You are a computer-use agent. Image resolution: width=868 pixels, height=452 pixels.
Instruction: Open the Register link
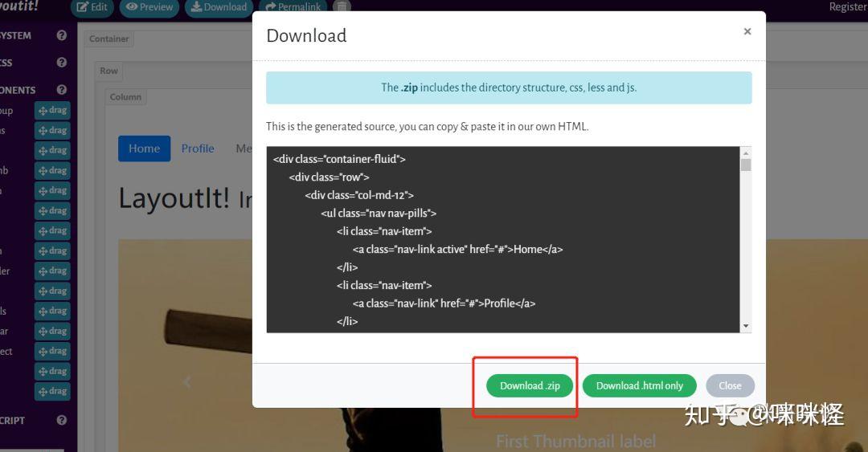[x=848, y=6]
